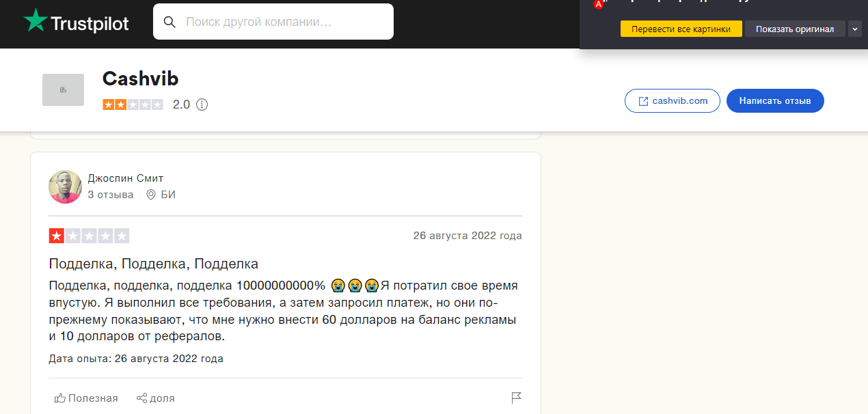Click the reviewer name Джоспин Смит

pyautogui.click(x=126, y=178)
